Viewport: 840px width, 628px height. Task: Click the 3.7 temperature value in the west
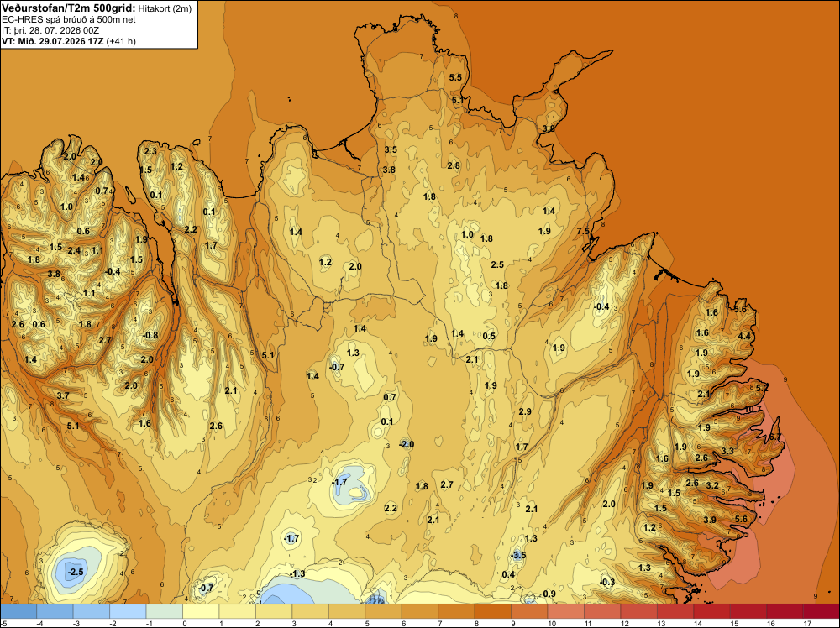(63, 395)
